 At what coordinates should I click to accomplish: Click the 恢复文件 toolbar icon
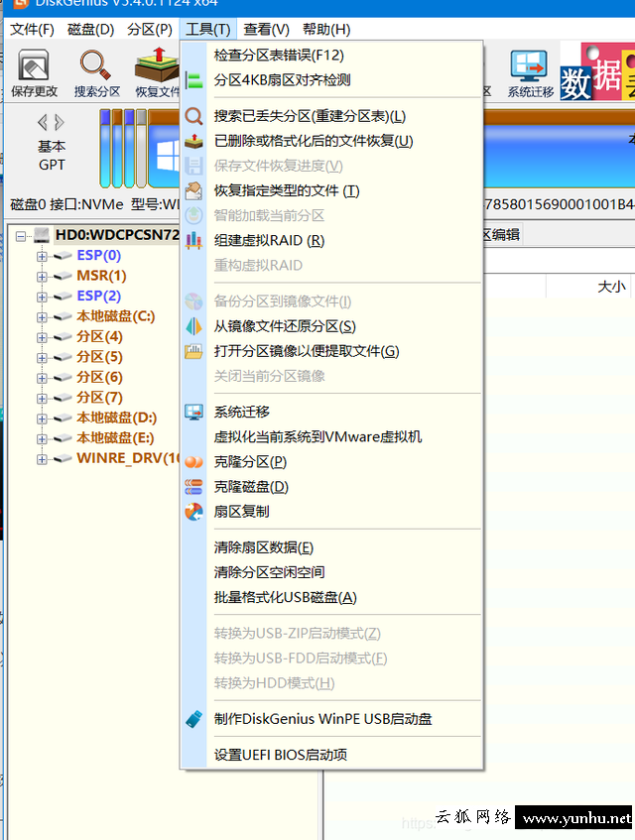[x=157, y=73]
